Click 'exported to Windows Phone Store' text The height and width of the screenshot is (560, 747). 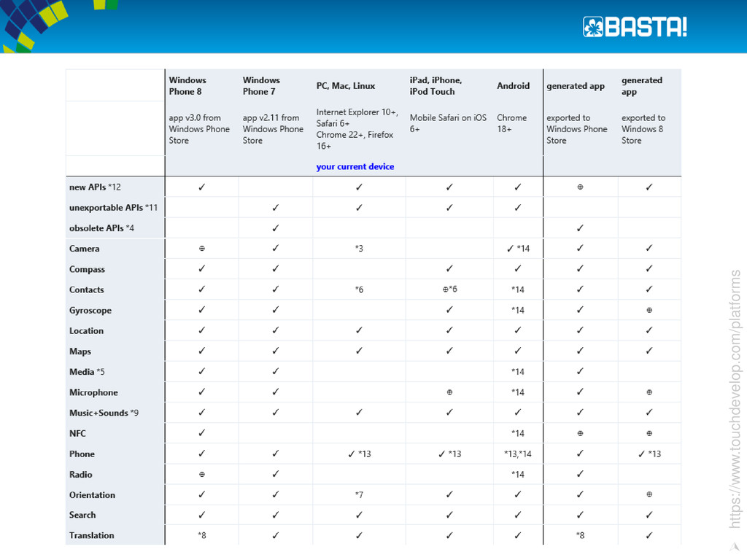tap(577, 129)
